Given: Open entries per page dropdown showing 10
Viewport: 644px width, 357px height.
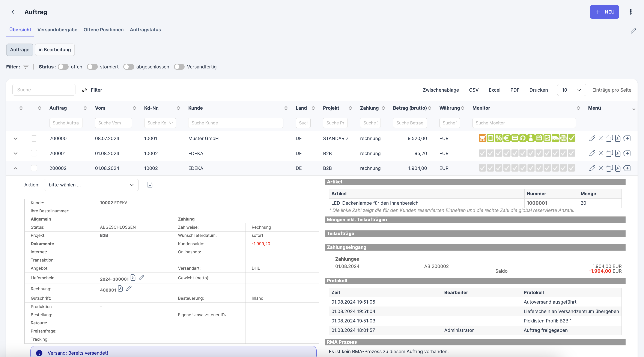Looking at the screenshot, I should click(x=571, y=90).
